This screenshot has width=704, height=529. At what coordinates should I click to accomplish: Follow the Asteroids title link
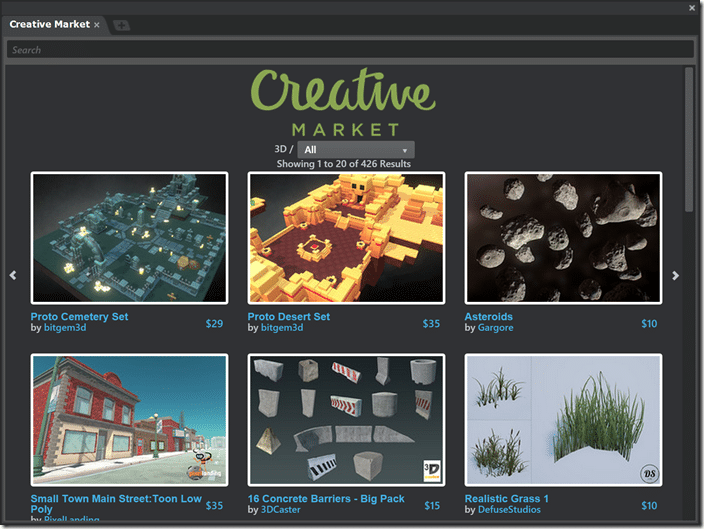tap(488, 317)
